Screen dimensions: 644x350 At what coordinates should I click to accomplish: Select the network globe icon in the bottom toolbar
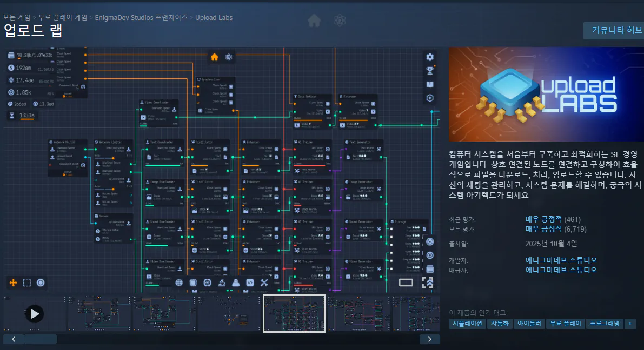click(180, 282)
